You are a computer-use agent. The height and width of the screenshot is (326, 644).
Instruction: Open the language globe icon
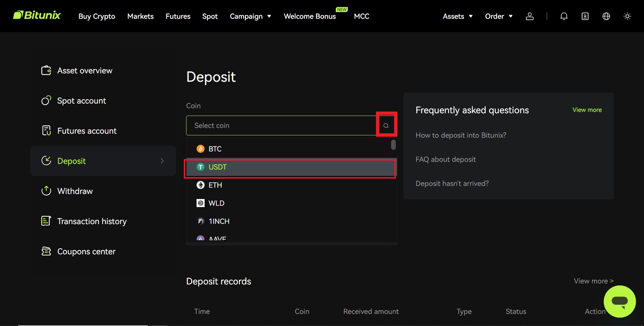point(606,16)
